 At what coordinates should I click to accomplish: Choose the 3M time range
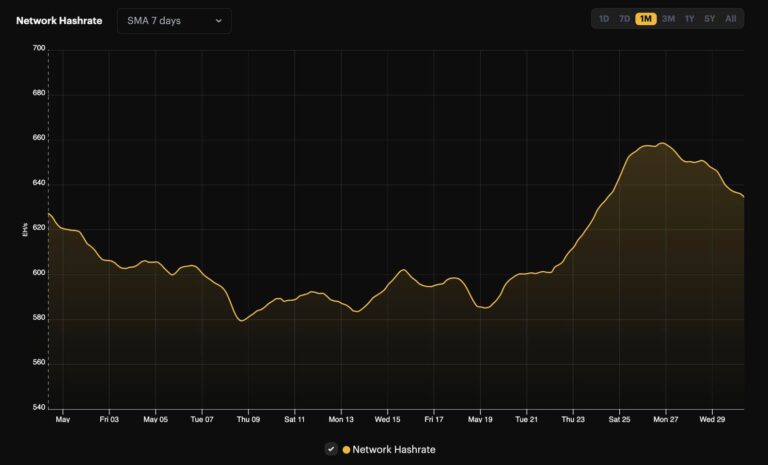pos(668,19)
